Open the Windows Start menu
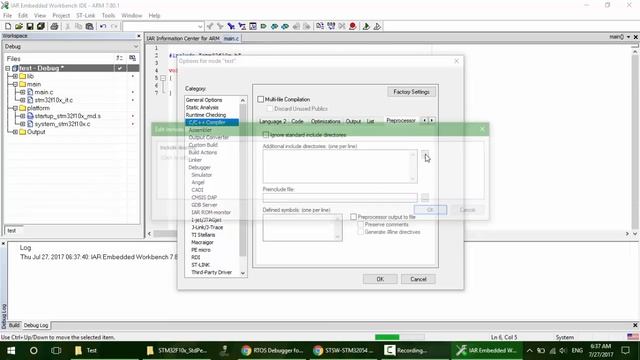Viewport: 640px width, 360px height. pyautogui.click(x=11, y=350)
